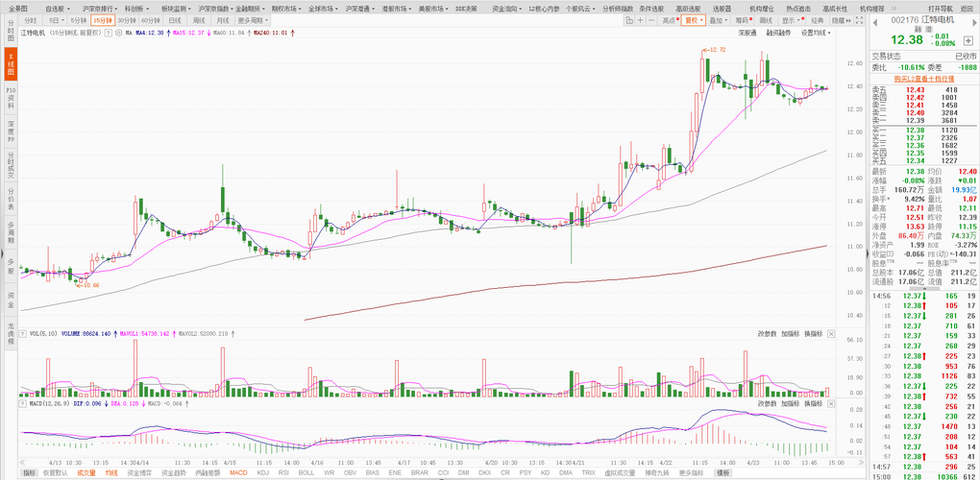Open 复权 dropdown
The height and width of the screenshot is (480, 980).
pos(693,20)
